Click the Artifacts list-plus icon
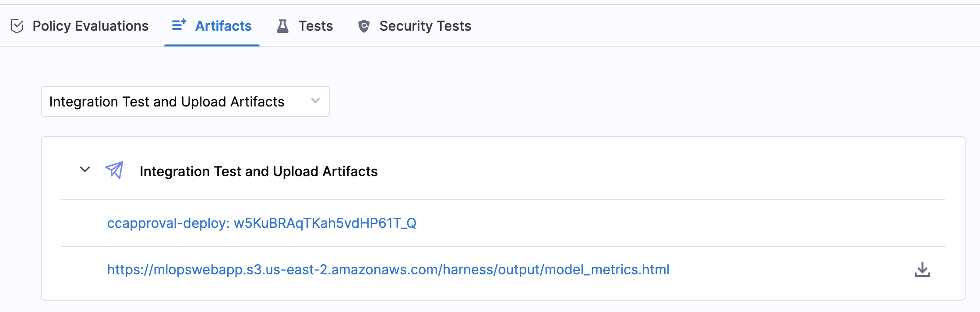980x312 pixels. 179,25
